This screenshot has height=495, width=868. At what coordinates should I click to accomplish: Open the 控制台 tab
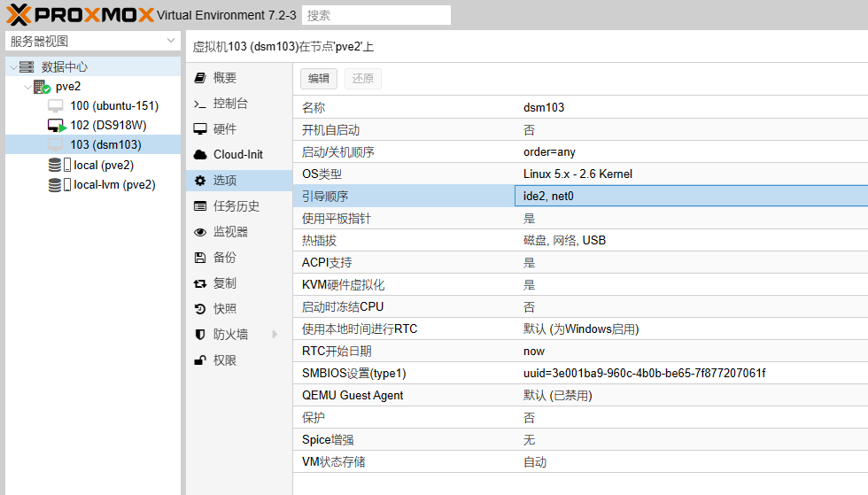click(239, 104)
